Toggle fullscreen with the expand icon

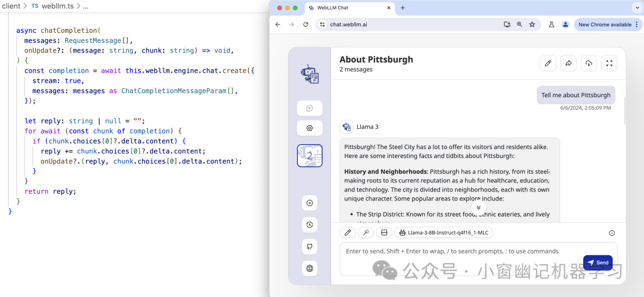coord(609,63)
